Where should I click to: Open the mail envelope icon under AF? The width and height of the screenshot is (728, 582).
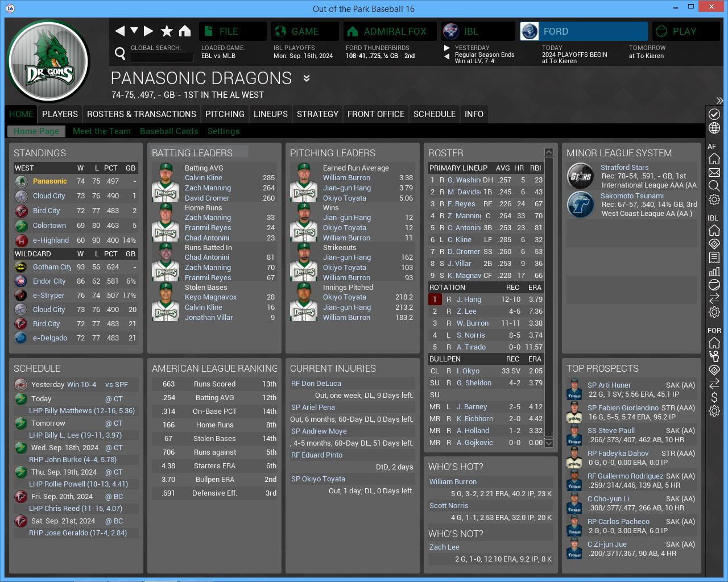(714, 172)
